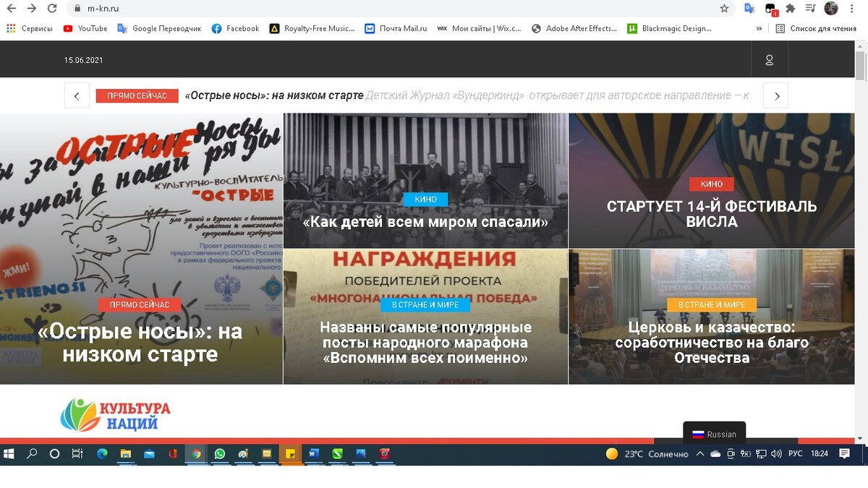This screenshot has height=488, width=868.
Task: Click the blue КИНО tag on the archive photo
Action: [x=425, y=199]
